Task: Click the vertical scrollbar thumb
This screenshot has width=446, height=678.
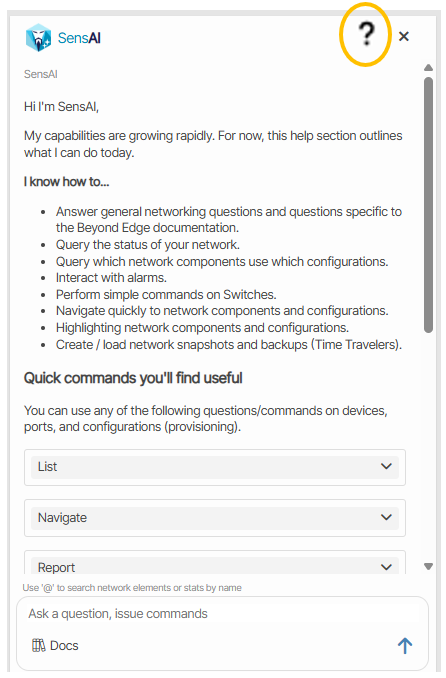Action: pos(428,205)
